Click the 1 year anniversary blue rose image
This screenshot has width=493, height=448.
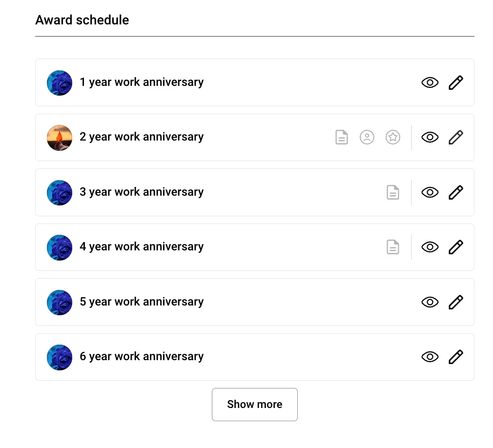(x=60, y=82)
